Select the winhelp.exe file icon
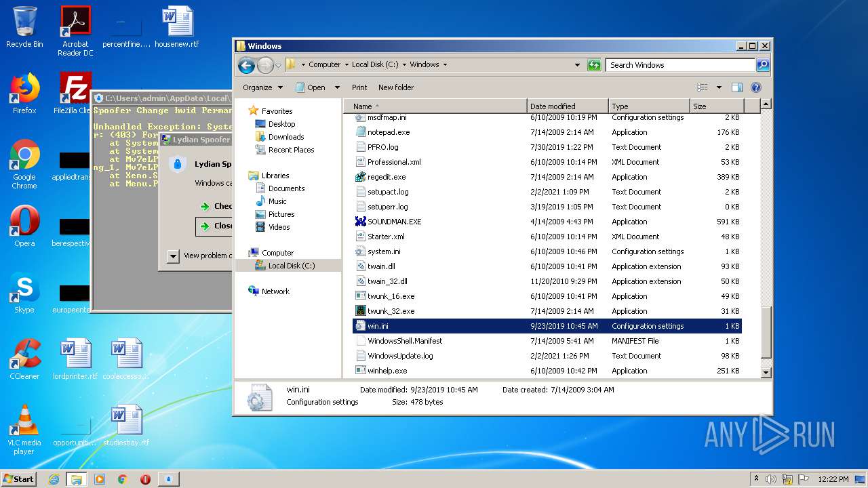This screenshot has width=868, height=488. pyautogui.click(x=361, y=371)
